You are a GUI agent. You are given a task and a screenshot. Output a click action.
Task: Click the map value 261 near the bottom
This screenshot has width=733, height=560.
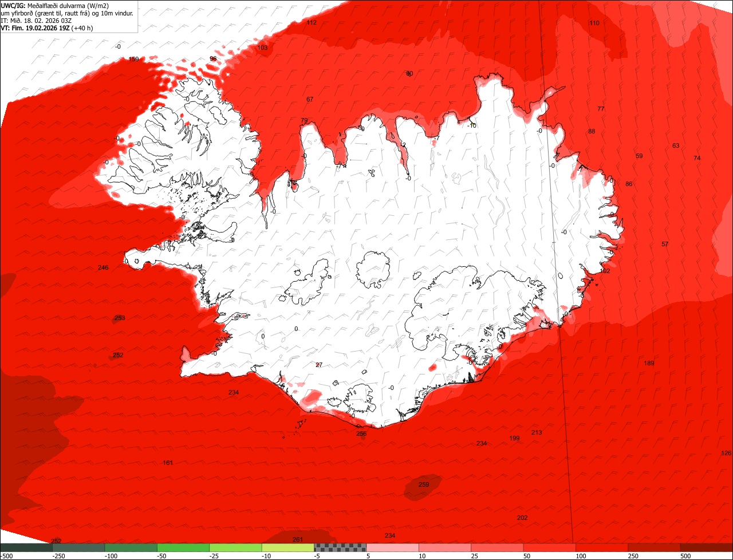[298, 539]
